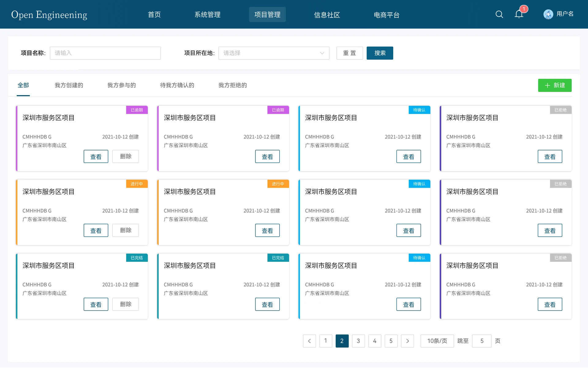Open the 电商平台 menu item

pos(387,15)
